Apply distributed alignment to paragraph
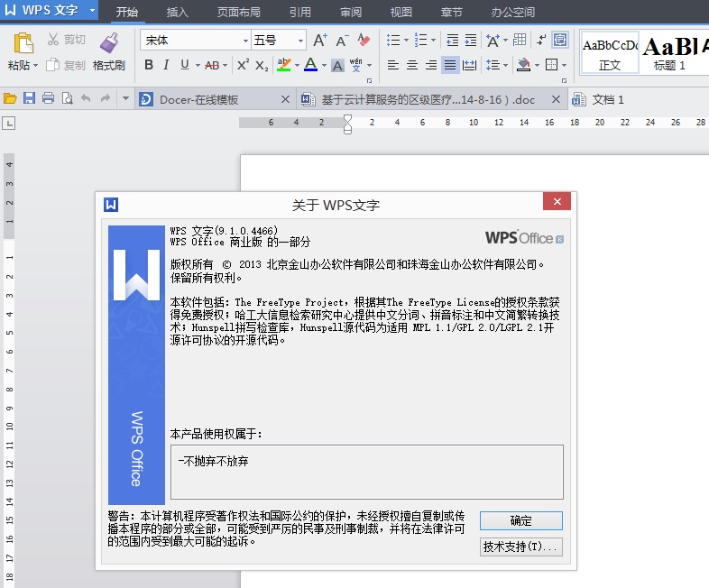 tap(470, 66)
